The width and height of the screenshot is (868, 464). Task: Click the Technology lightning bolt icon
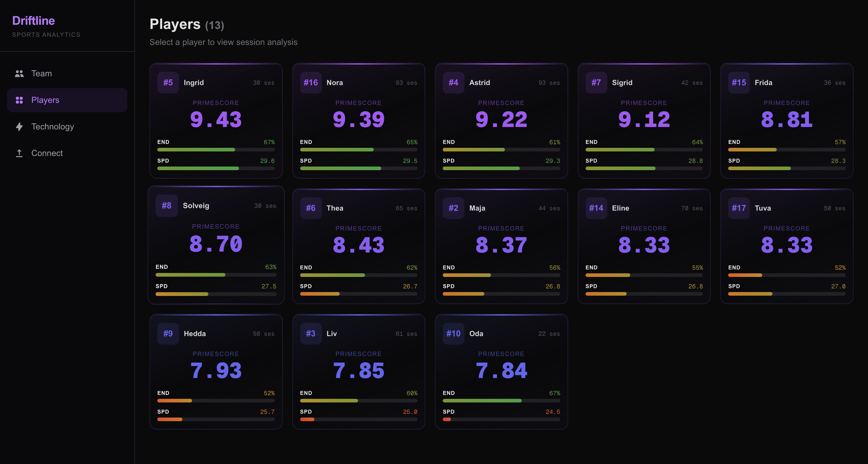[19, 126]
